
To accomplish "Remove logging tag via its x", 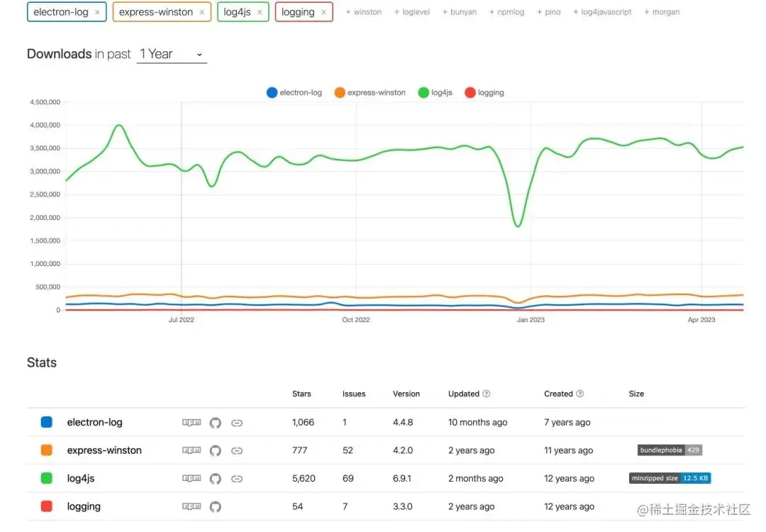I will point(323,12).
